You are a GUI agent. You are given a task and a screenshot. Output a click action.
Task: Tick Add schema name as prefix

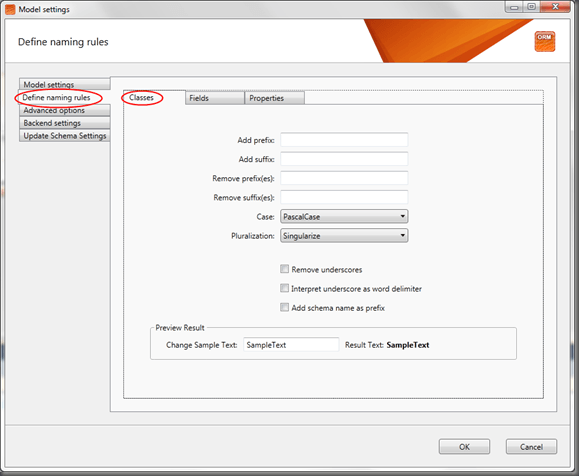point(284,308)
